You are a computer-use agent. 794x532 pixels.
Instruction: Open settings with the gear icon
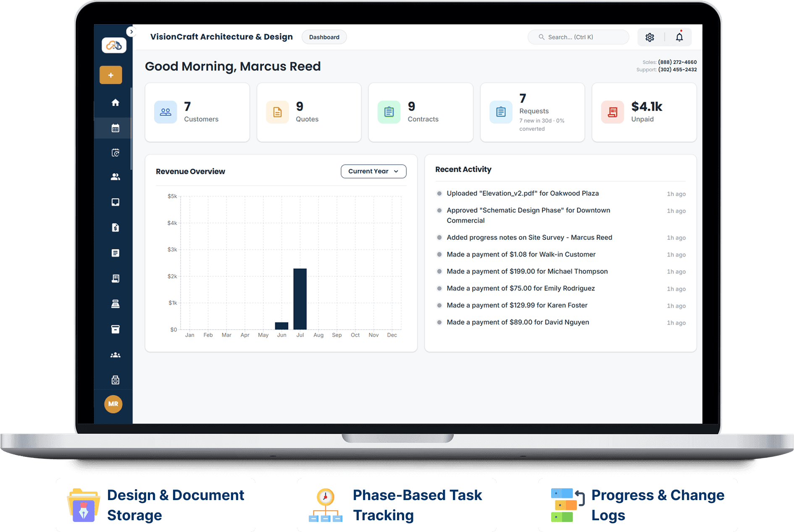point(650,37)
